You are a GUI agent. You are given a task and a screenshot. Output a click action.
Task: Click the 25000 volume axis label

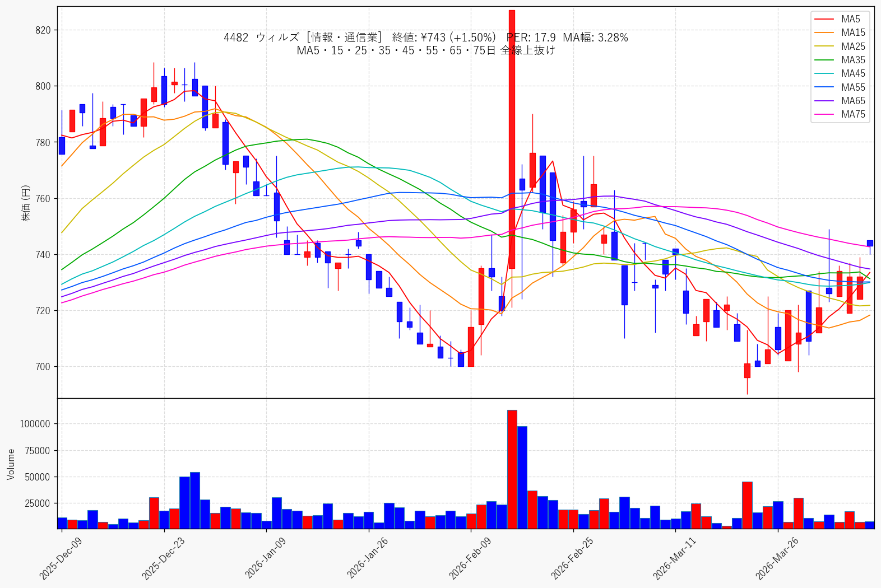tap(38, 503)
